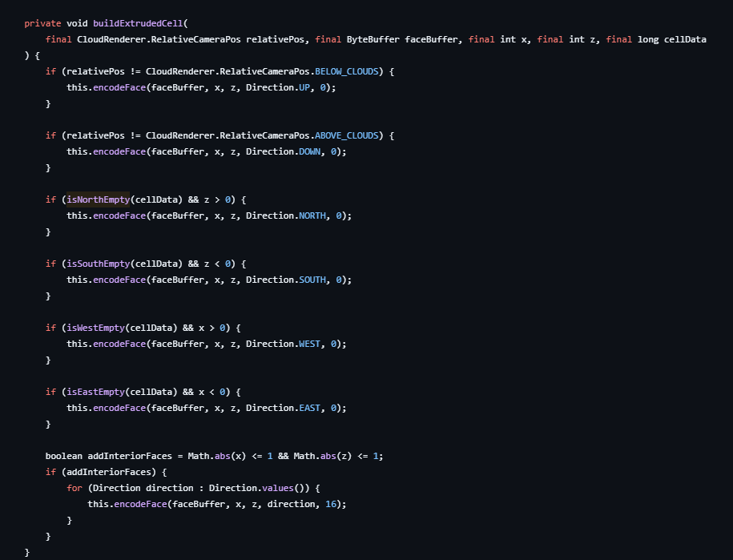The image size is (733, 560).
Task: Click the UP direction constant
Action: pyautogui.click(x=304, y=87)
